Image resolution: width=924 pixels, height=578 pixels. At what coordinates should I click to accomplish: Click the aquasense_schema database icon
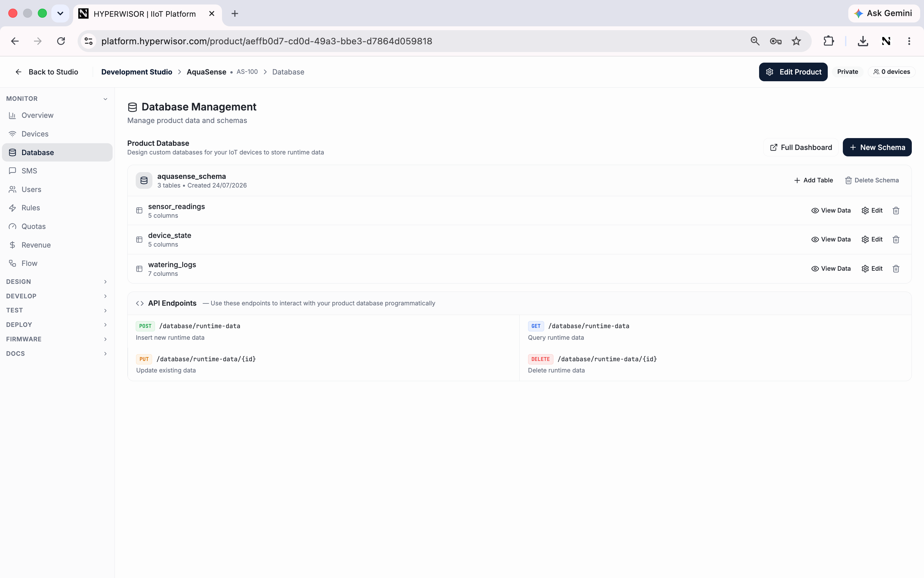pyautogui.click(x=144, y=180)
